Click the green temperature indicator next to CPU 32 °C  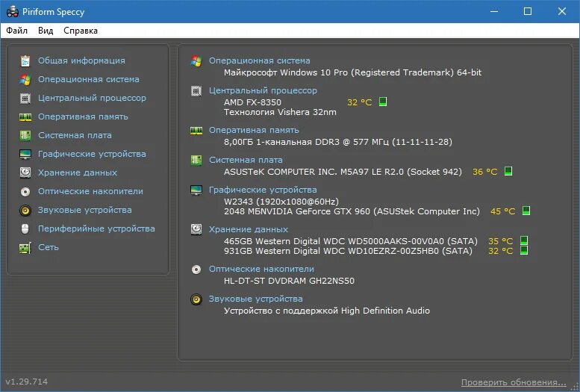(383, 102)
